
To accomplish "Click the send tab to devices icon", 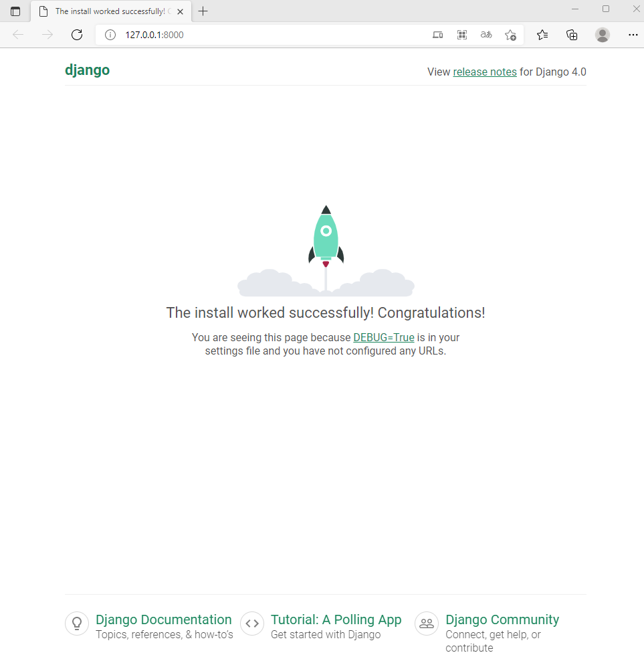I will [x=437, y=35].
